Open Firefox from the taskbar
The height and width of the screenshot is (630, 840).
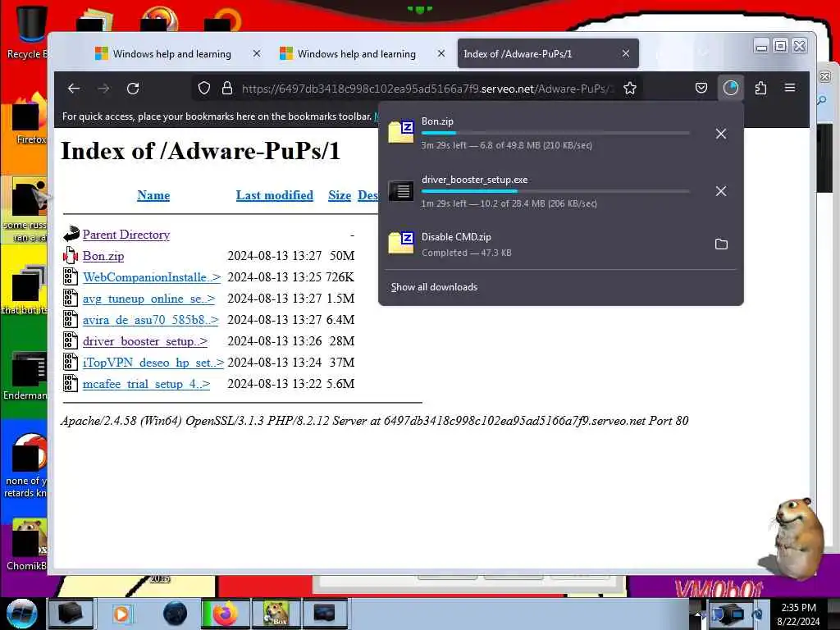pyautogui.click(x=225, y=614)
